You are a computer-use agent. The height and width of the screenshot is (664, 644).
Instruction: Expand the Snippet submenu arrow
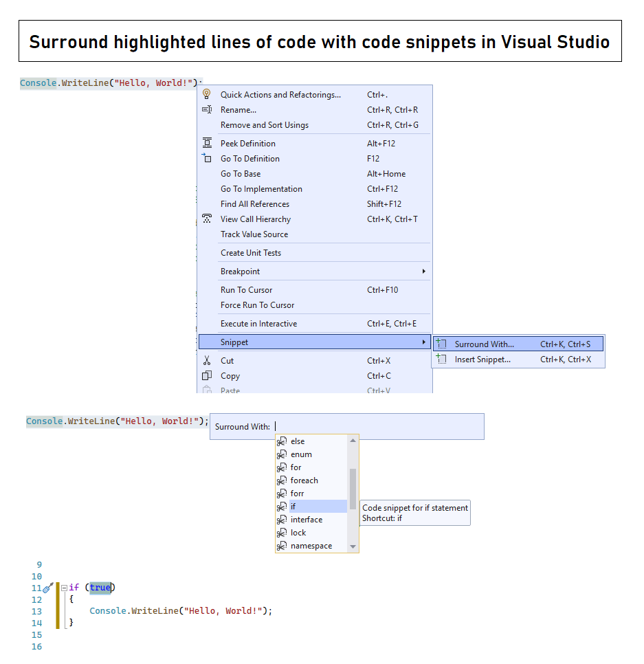(x=423, y=342)
